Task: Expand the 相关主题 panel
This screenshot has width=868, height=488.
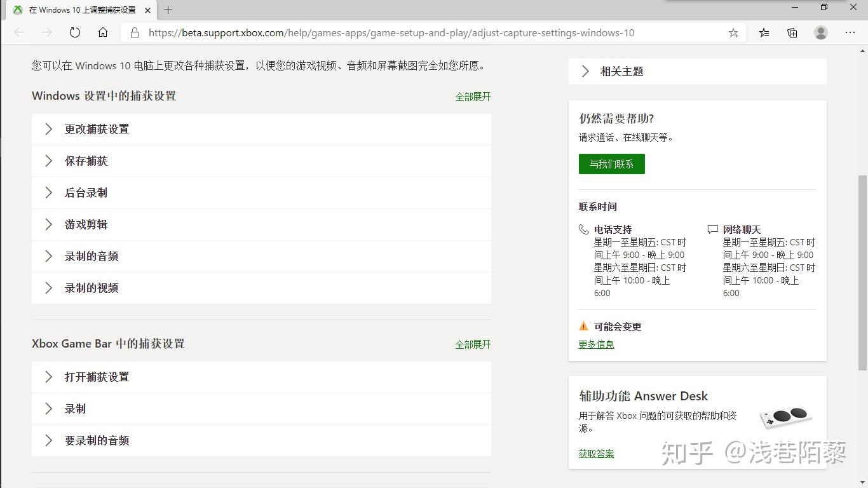Action: click(697, 71)
